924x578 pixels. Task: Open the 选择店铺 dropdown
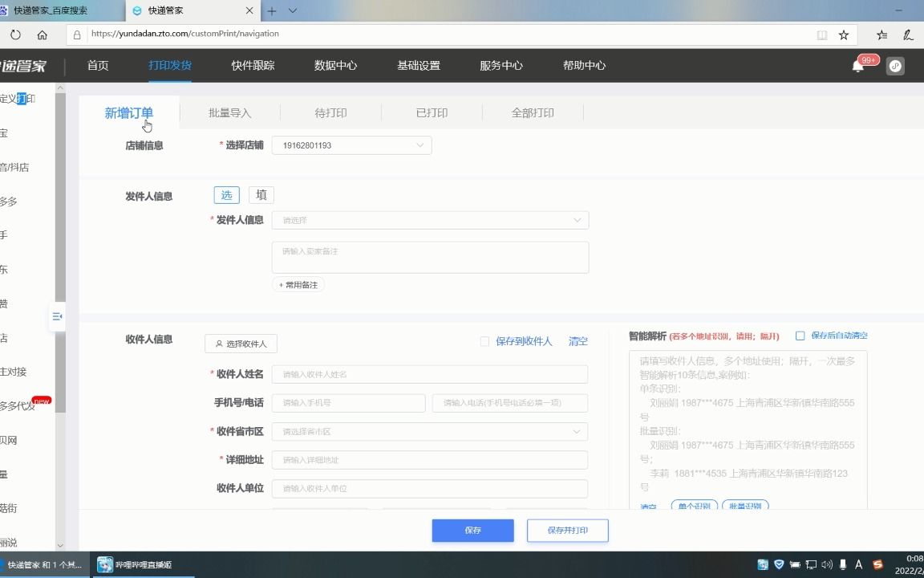[351, 144]
